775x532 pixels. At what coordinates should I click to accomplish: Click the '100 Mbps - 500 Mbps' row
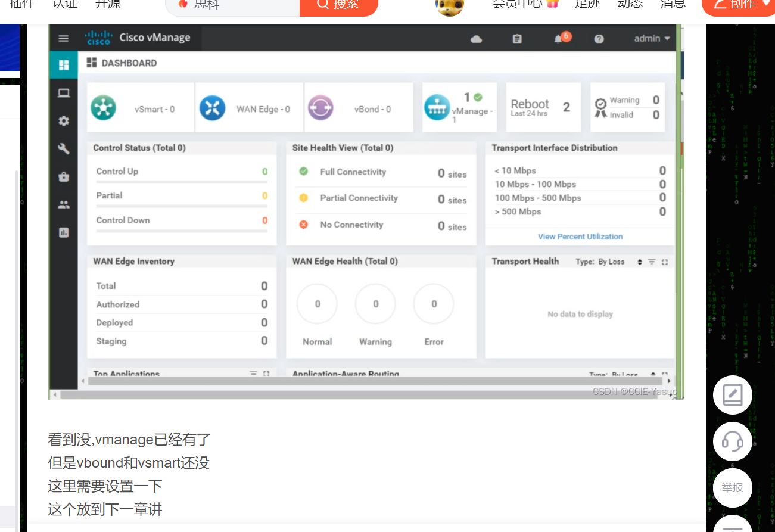coord(580,198)
